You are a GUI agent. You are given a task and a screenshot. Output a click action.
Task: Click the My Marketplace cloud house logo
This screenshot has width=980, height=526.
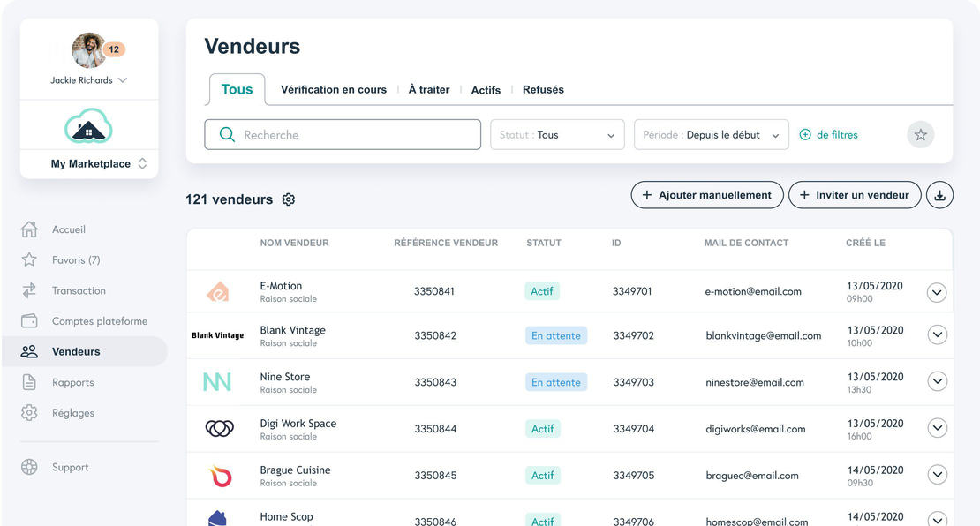(x=89, y=126)
